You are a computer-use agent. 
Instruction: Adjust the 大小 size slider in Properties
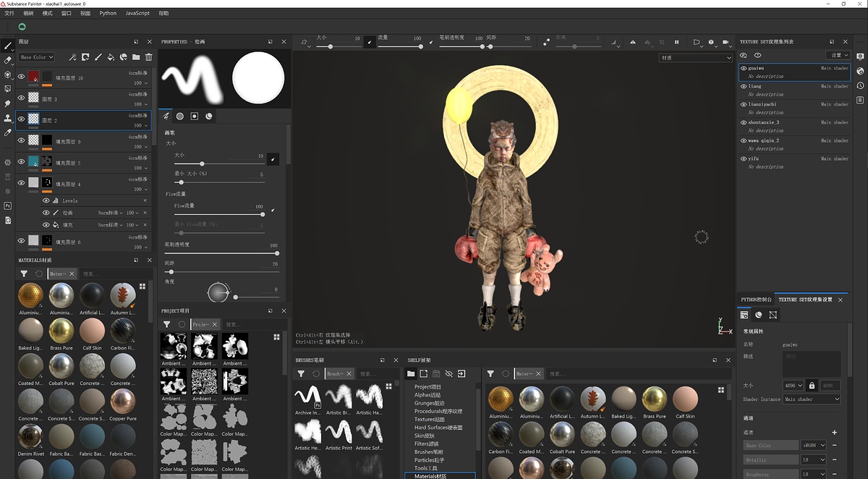click(x=220, y=164)
